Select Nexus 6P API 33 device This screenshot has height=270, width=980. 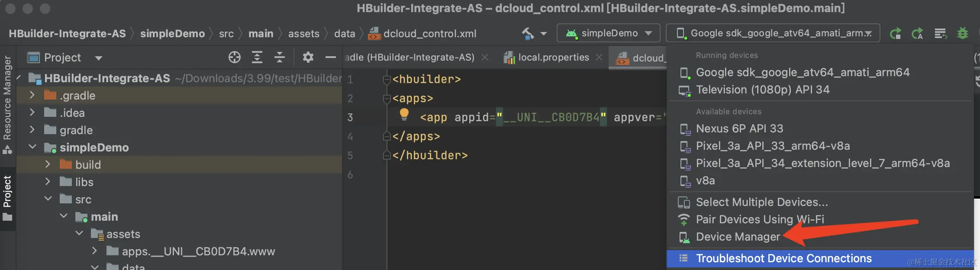[x=820, y=129]
